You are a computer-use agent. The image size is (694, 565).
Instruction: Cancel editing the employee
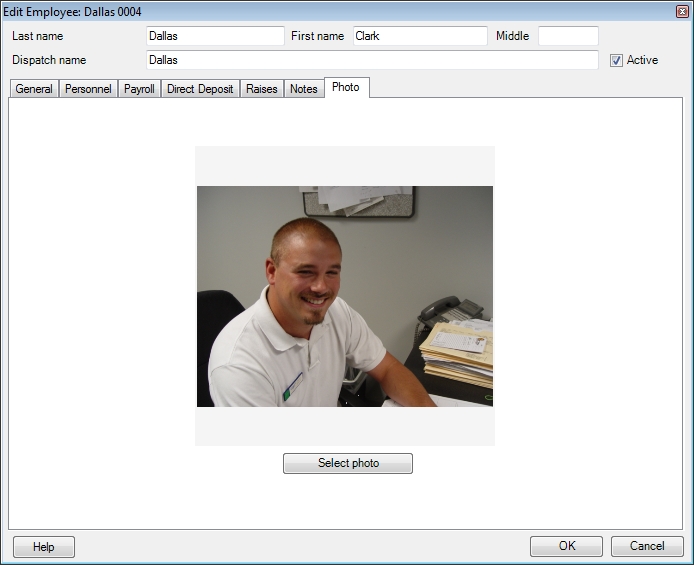pos(647,546)
